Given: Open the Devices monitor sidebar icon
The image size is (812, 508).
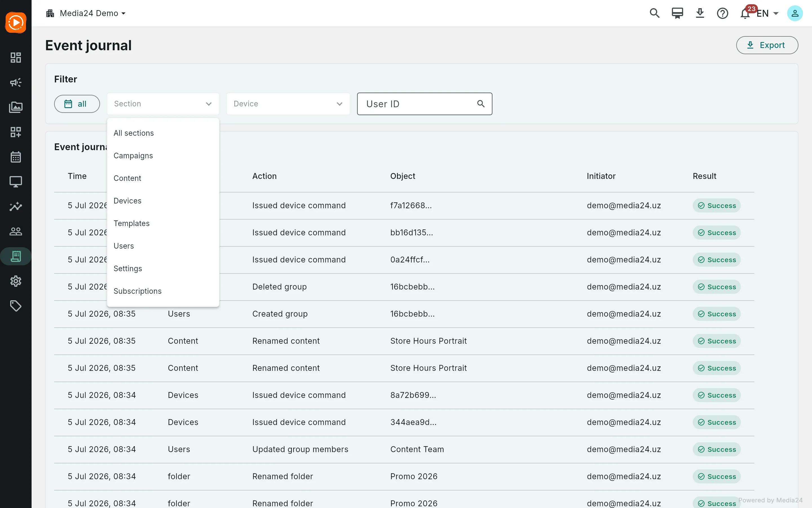Looking at the screenshot, I should tap(16, 182).
